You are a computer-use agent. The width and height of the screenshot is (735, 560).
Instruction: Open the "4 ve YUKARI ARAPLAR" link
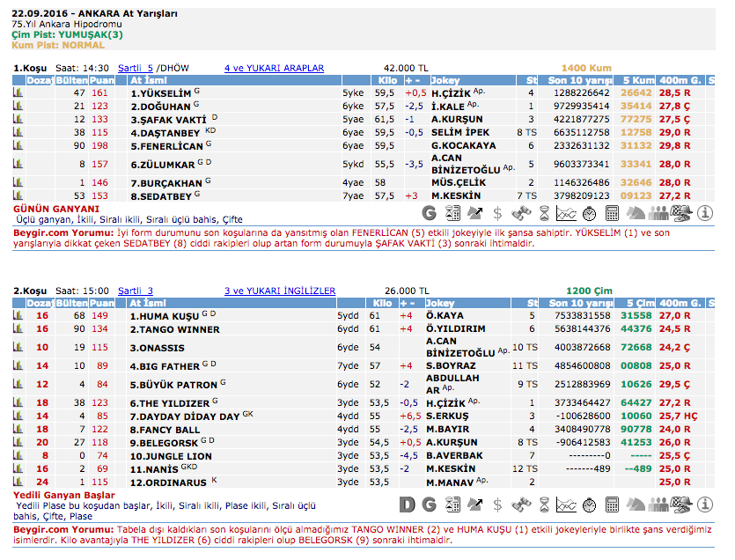[x=274, y=68]
